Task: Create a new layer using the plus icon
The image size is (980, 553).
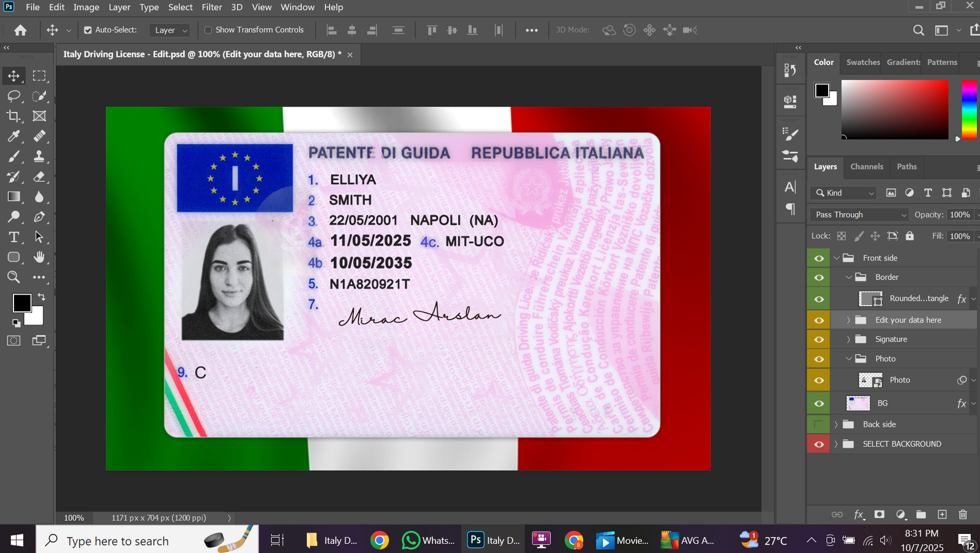Action: [x=942, y=514]
